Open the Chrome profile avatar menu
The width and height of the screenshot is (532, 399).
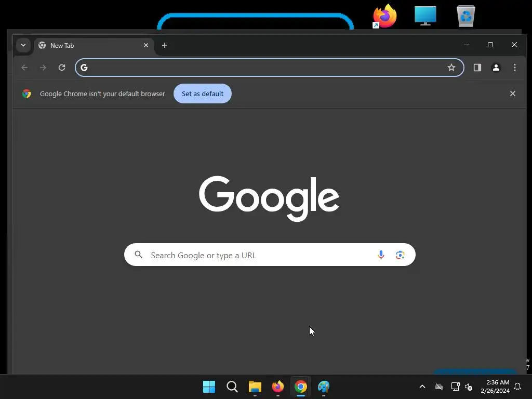click(x=496, y=68)
